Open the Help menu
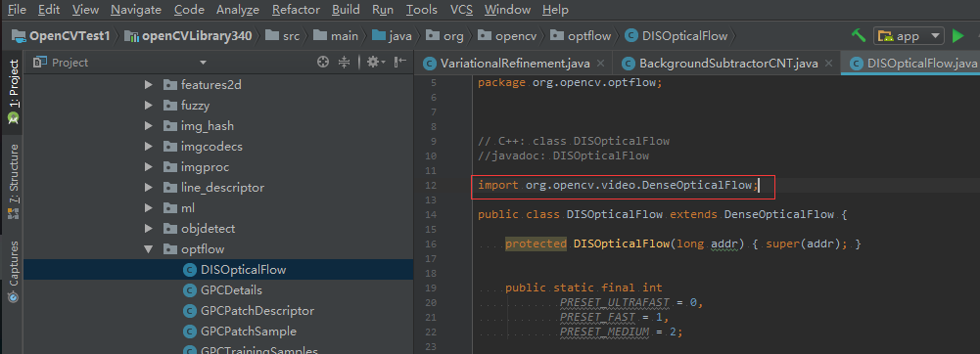980x354 pixels. pyautogui.click(x=556, y=10)
